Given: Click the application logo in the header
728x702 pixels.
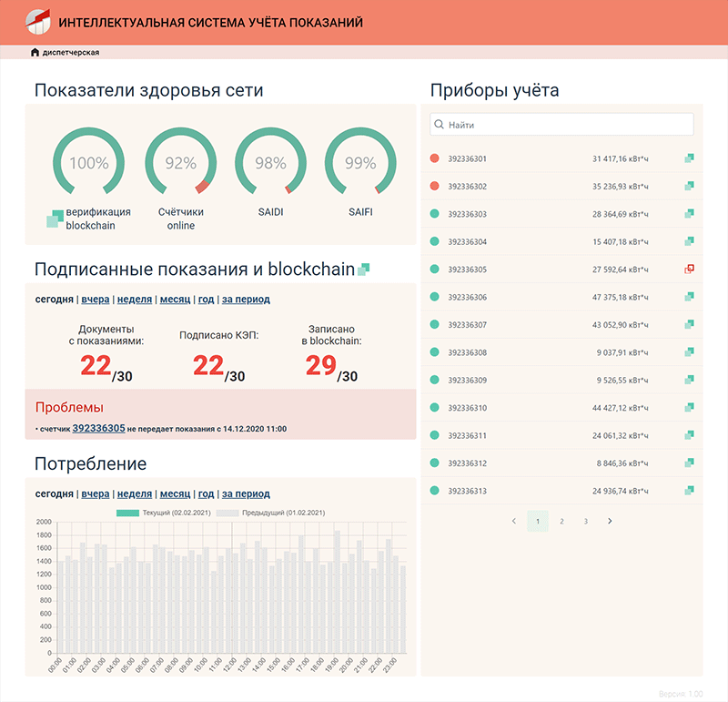Looking at the screenshot, I should click(36, 23).
